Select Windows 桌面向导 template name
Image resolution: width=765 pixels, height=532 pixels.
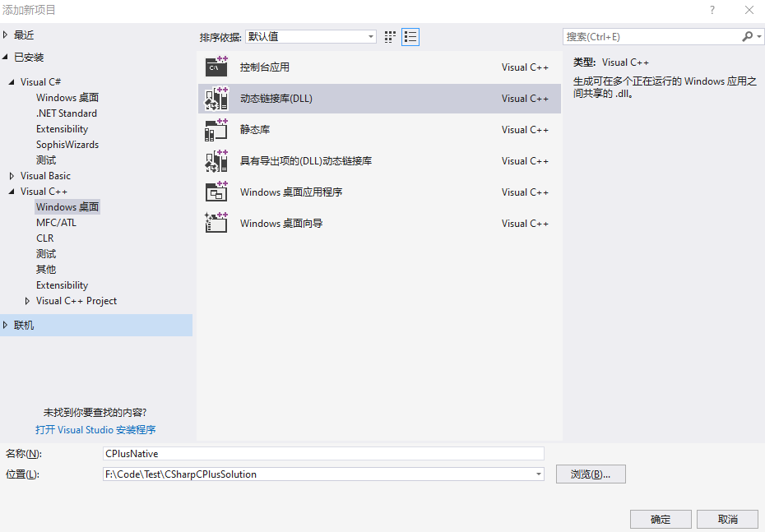[281, 224]
